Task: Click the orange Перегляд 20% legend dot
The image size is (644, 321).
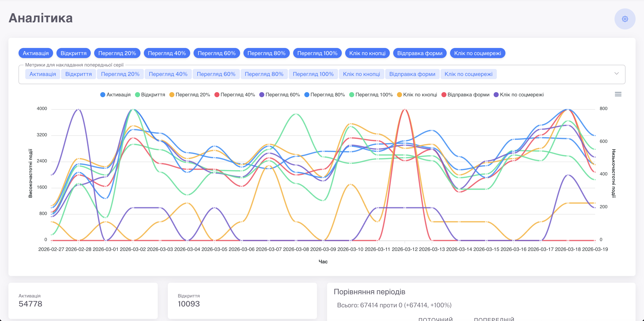Action: click(172, 95)
